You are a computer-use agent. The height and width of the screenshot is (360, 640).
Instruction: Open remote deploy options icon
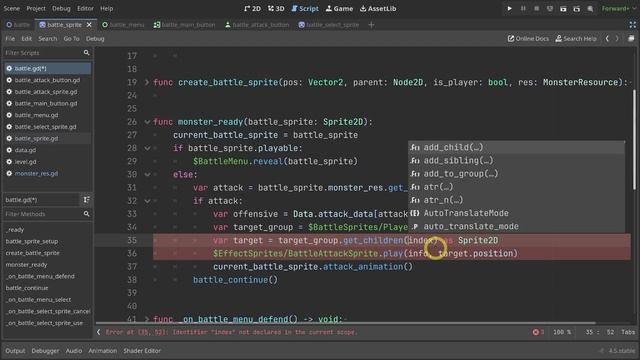click(x=550, y=8)
